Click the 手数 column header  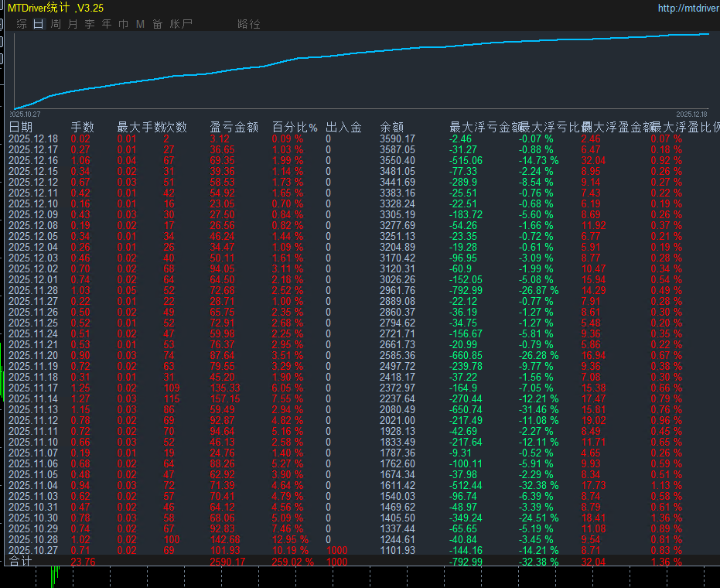(x=83, y=127)
